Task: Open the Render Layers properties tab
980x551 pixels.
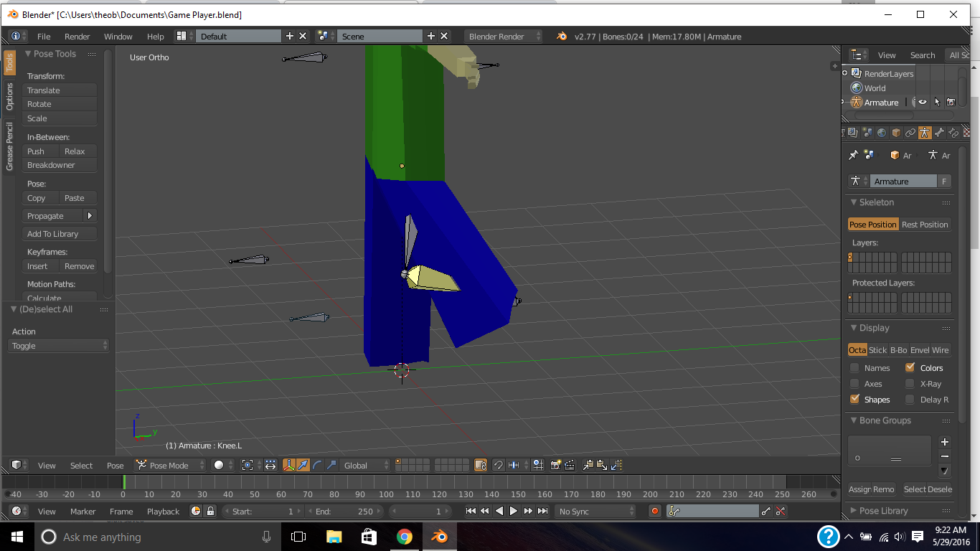Action: pyautogui.click(x=852, y=133)
